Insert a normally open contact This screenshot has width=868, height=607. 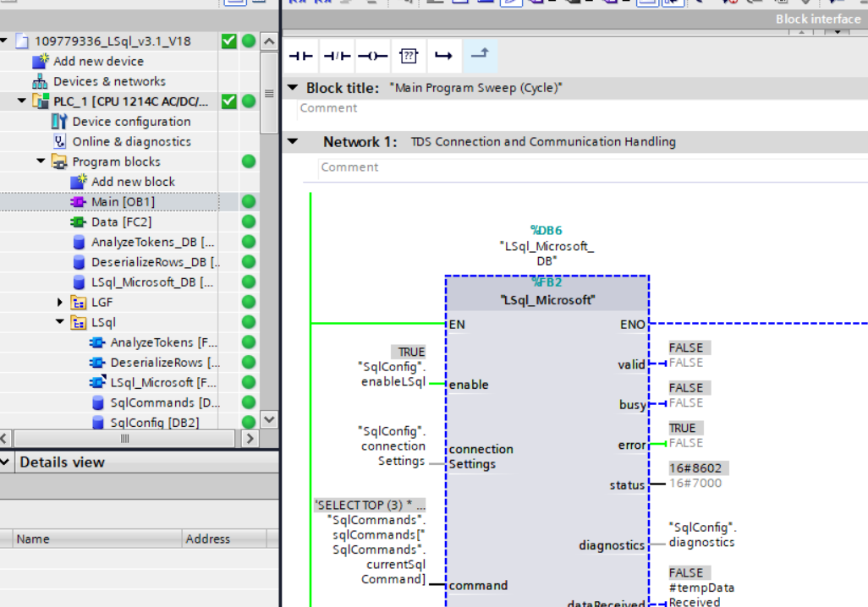300,57
